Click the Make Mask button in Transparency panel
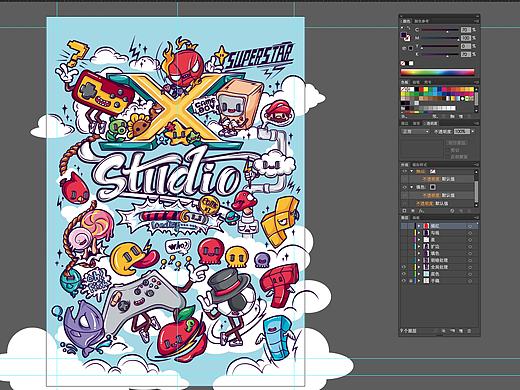The width and height of the screenshot is (520, 390). [x=457, y=143]
